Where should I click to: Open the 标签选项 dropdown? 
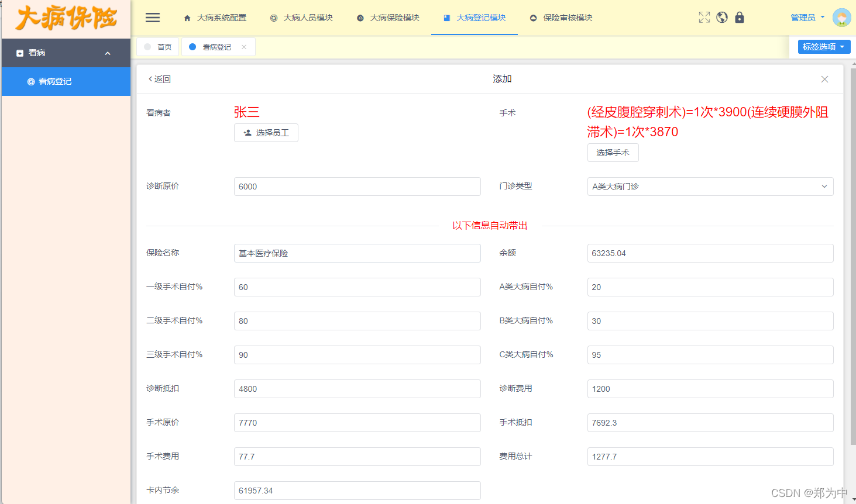coord(823,46)
